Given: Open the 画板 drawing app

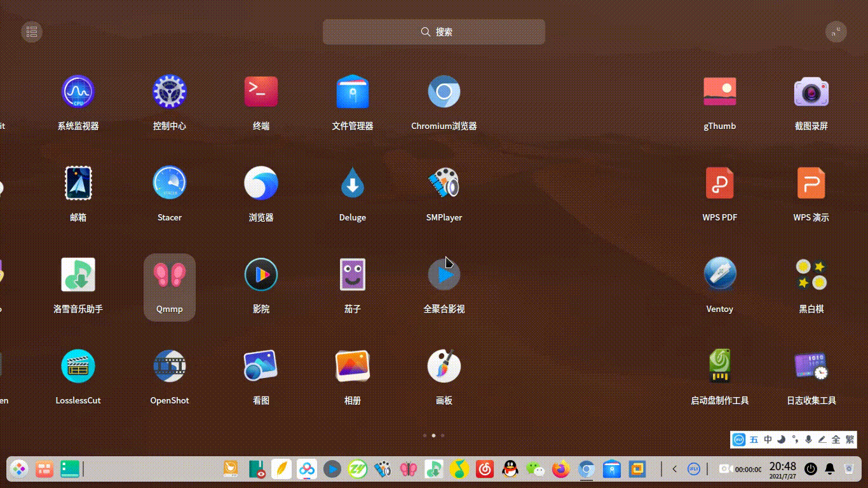Looking at the screenshot, I should tap(444, 366).
